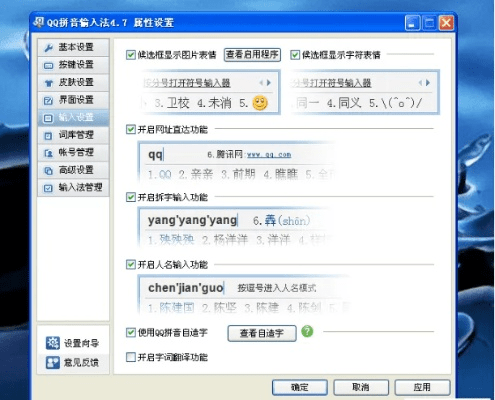Uncheck 开启拆字输入功能
Screen dimensions: 495x400
[x=131, y=197]
